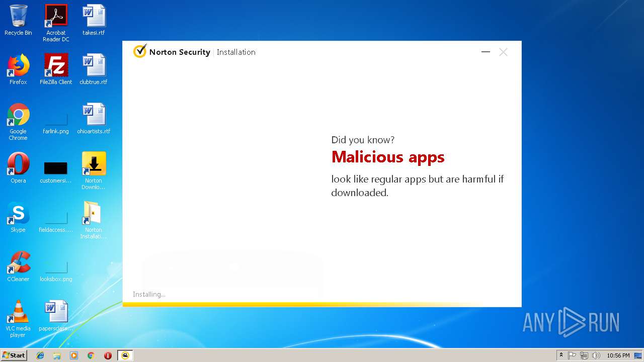Open Internet Explorer from taskbar
The image size is (644, 362).
tap(40, 355)
